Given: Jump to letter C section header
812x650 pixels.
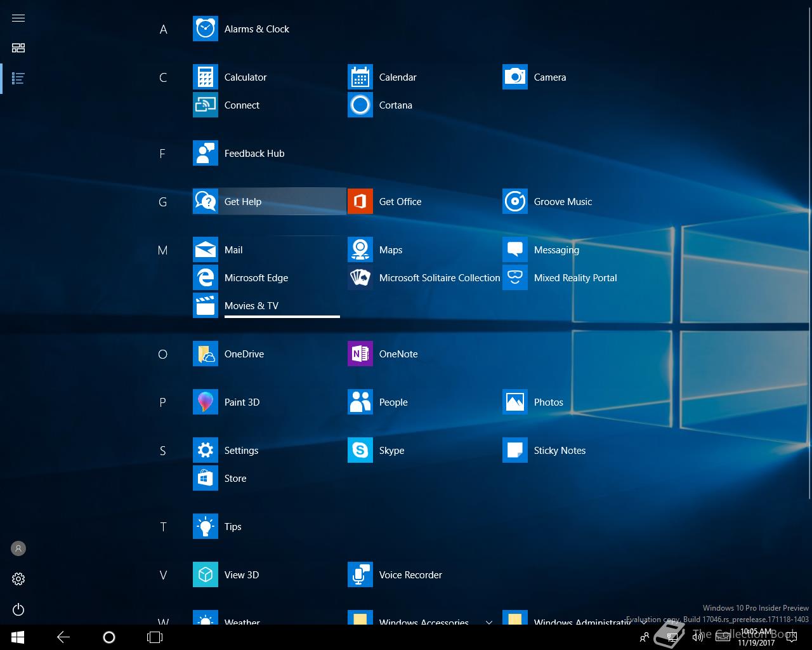Looking at the screenshot, I should pos(163,77).
